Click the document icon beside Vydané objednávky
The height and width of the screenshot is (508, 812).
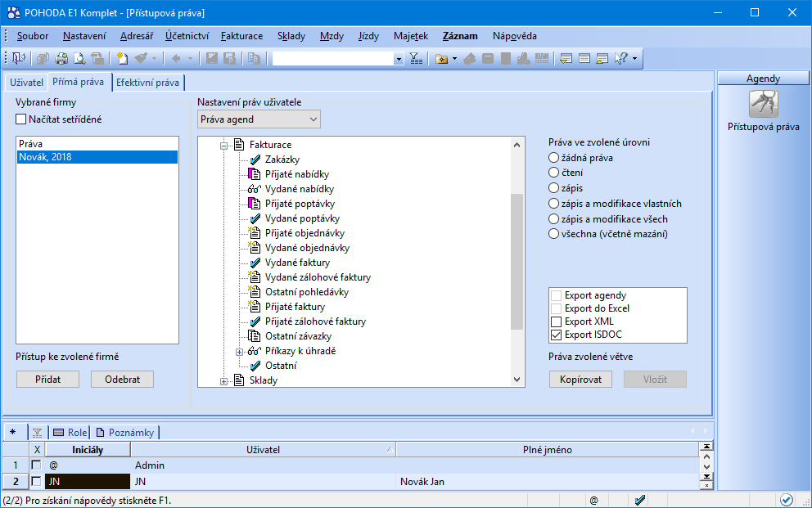click(254, 247)
